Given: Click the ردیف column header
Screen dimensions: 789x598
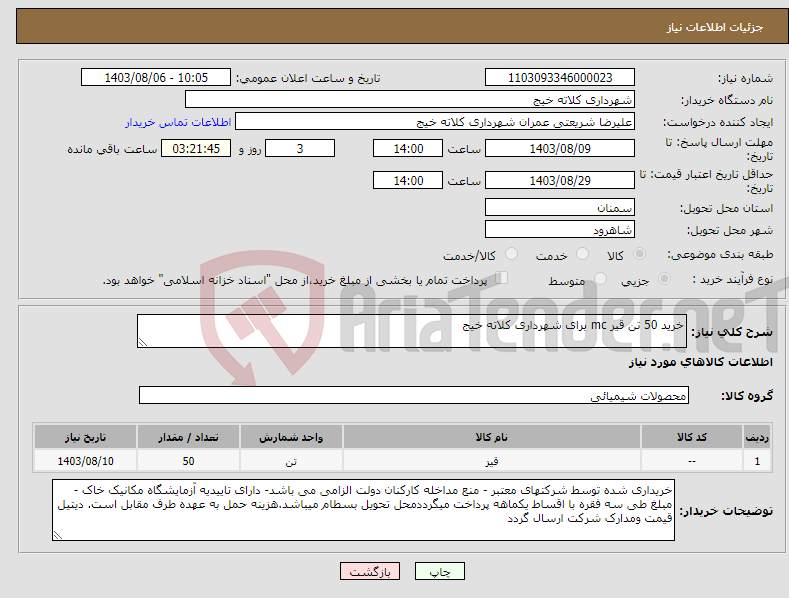Looking at the screenshot, I should click(x=757, y=437).
